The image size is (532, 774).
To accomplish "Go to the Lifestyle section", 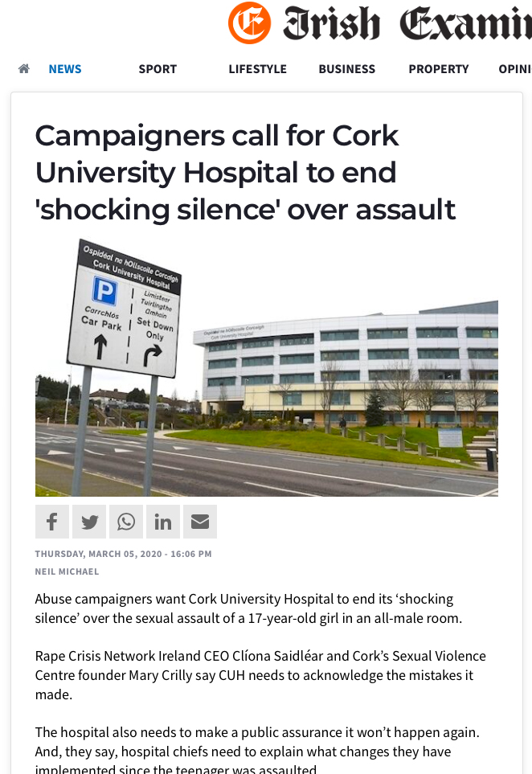I will click(x=257, y=69).
